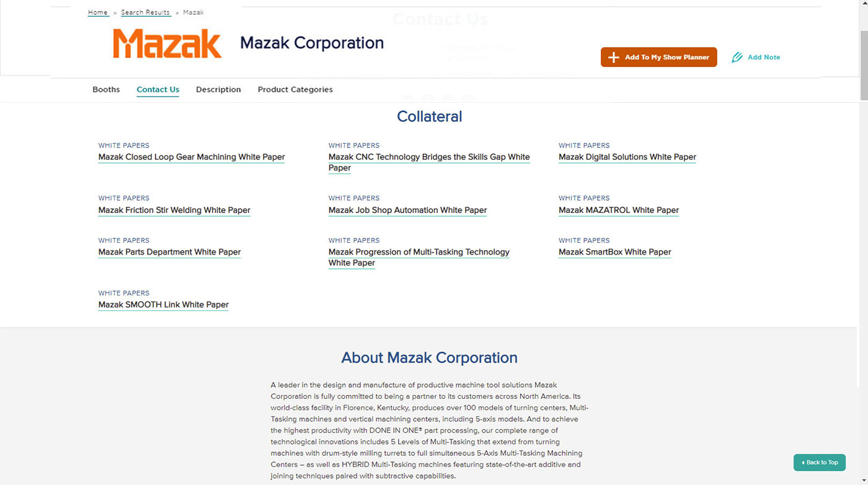868x485 pixels.
Task: Click the plus icon on Add To My Show Planner
Action: click(613, 57)
